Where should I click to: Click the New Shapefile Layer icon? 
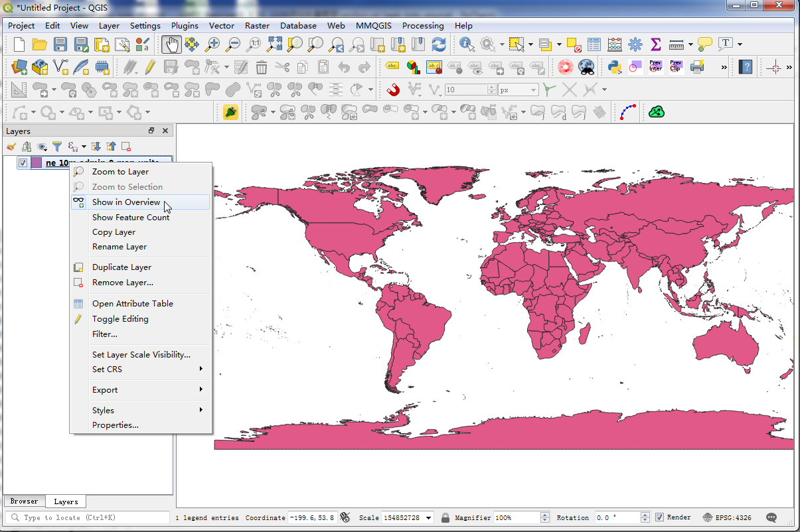[60, 66]
